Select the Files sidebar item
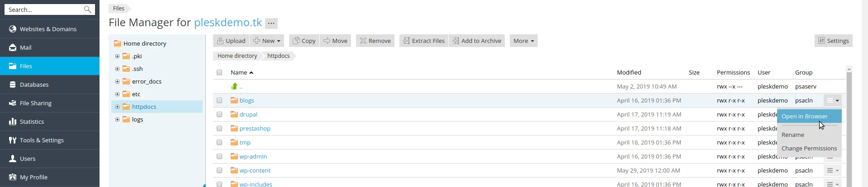This screenshot has width=868, height=187. click(50, 66)
